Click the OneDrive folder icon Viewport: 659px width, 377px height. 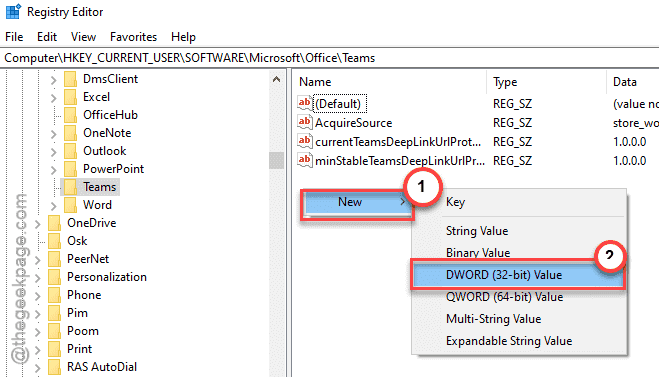point(55,223)
